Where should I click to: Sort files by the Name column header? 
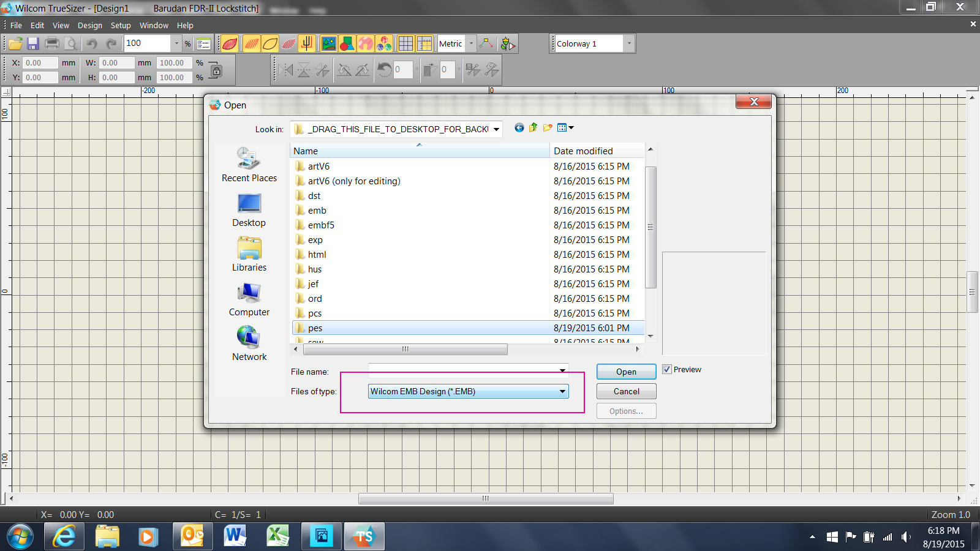(420, 151)
